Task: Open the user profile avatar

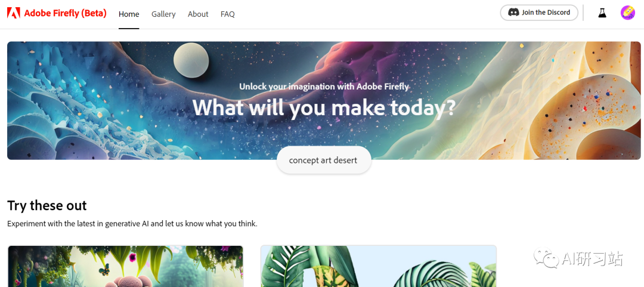Action: 627,13
